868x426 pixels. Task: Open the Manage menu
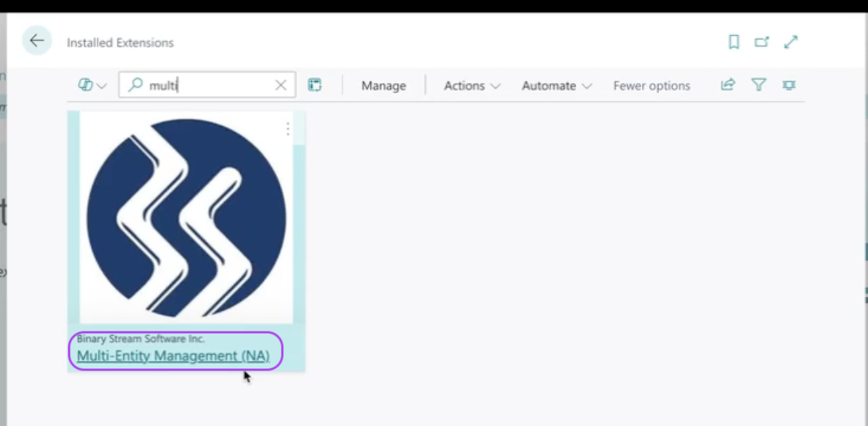click(x=384, y=85)
